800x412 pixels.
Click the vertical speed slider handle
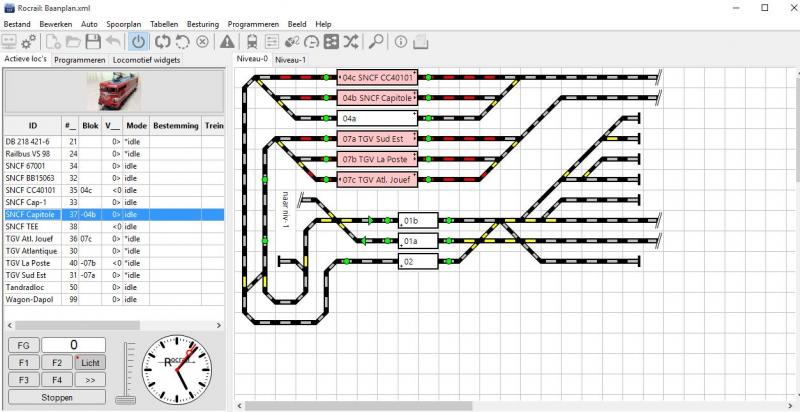click(125, 399)
